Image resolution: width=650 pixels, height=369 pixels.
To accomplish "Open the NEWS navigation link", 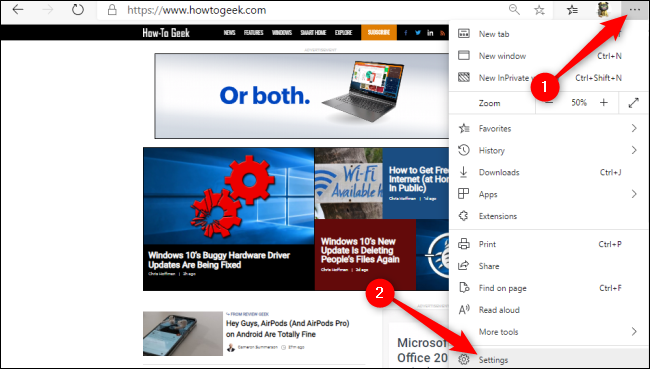I will [229, 33].
